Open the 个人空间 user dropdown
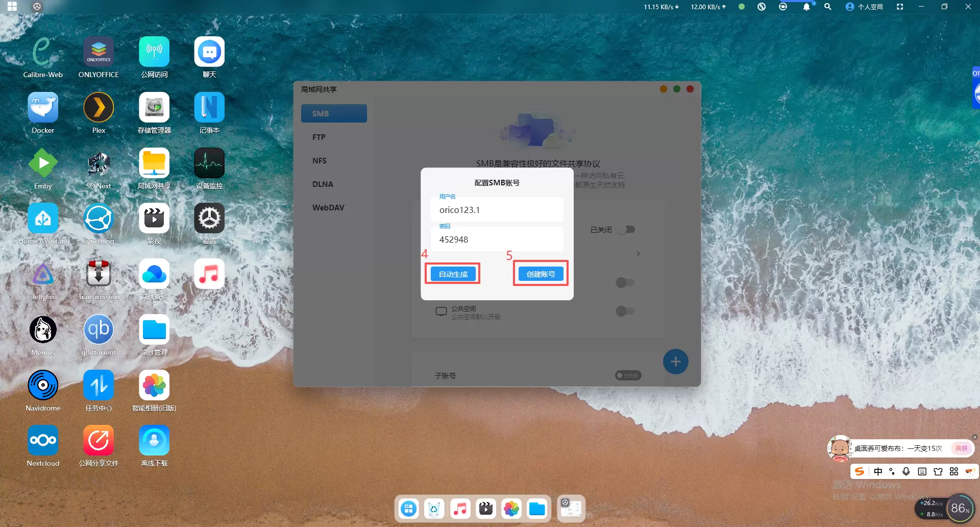 click(865, 7)
